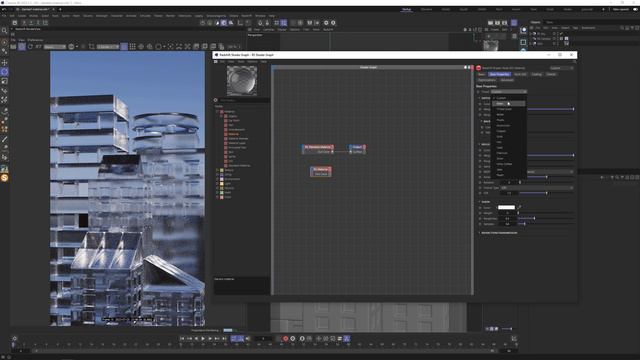Image resolution: width=640 pixels, height=360 pixels.
Task: Jump to the timeline end
Action: point(224,338)
